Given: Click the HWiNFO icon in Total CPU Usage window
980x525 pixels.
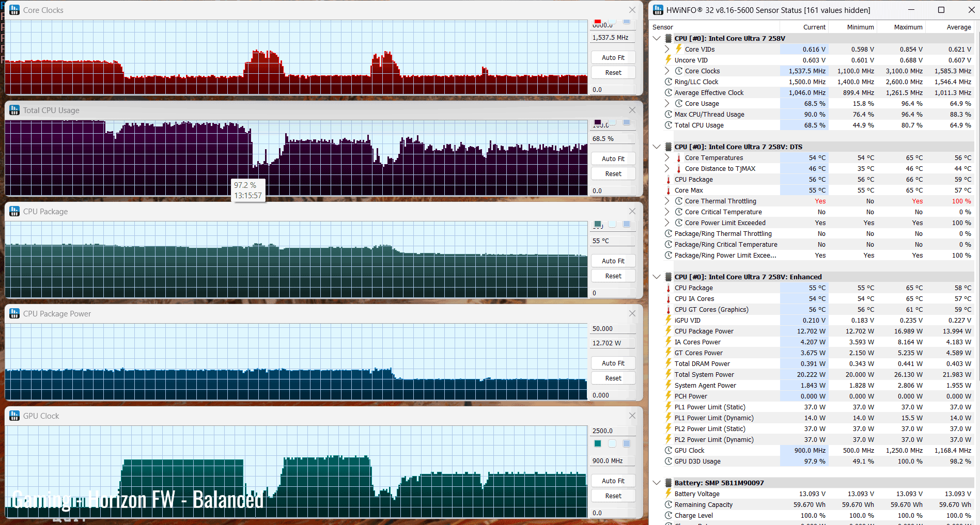Looking at the screenshot, I should click(14, 110).
